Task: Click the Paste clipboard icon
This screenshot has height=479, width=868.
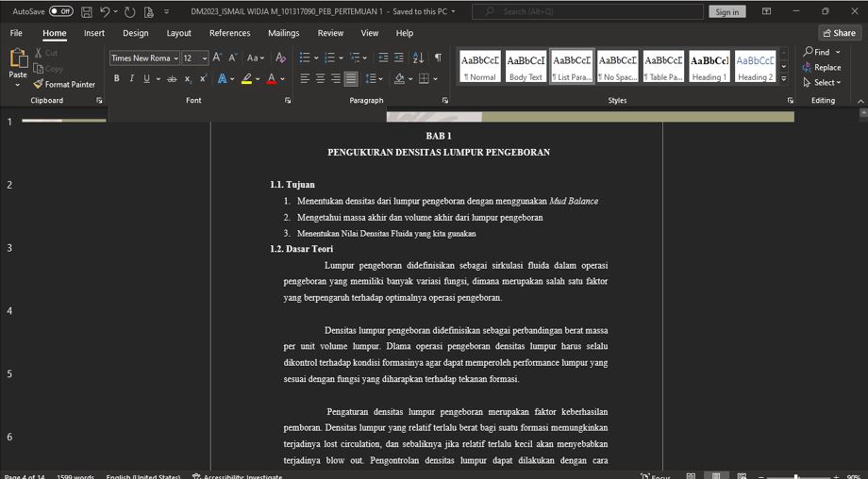Action: [x=18, y=58]
